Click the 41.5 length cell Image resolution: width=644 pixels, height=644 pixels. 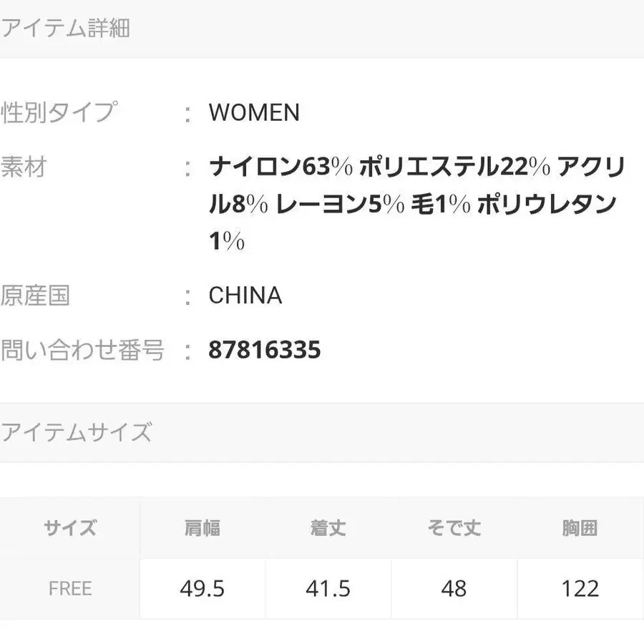click(x=328, y=589)
